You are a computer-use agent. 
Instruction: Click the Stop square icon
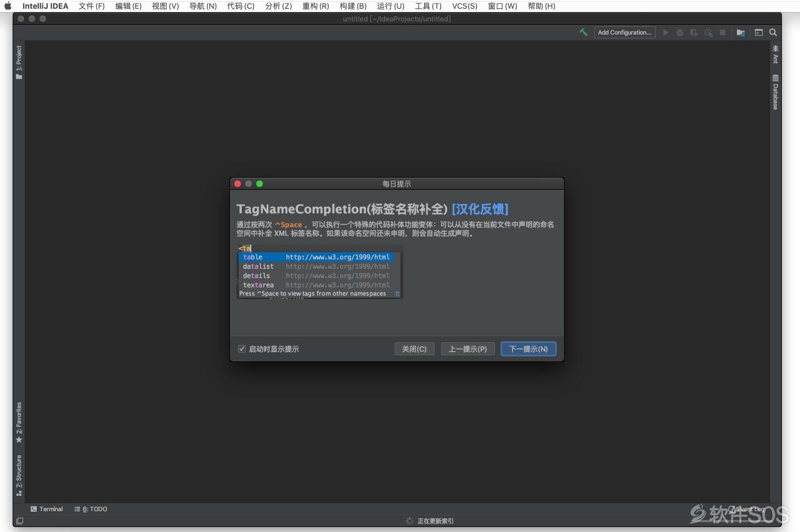click(723, 32)
